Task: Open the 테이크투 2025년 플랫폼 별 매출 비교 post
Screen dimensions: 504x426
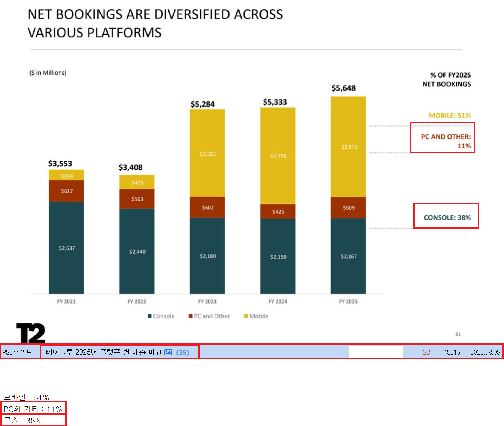Action: (x=104, y=352)
